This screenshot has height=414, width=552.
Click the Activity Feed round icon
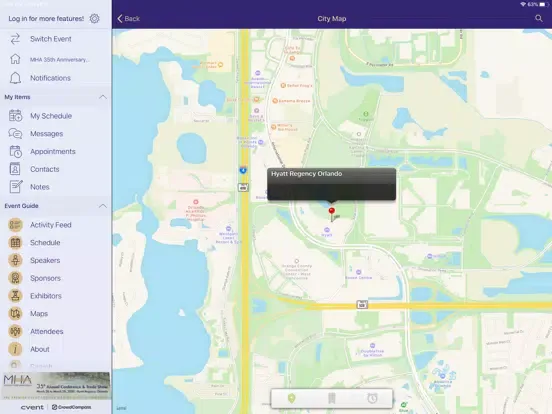[15, 225]
